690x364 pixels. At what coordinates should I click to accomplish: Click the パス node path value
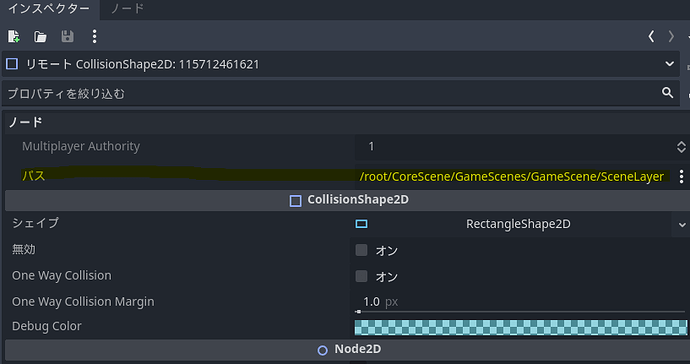(x=512, y=176)
